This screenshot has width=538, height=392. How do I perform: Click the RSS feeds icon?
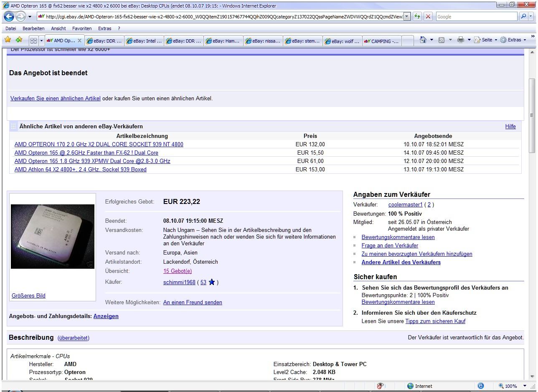pyautogui.click(x=442, y=40)
